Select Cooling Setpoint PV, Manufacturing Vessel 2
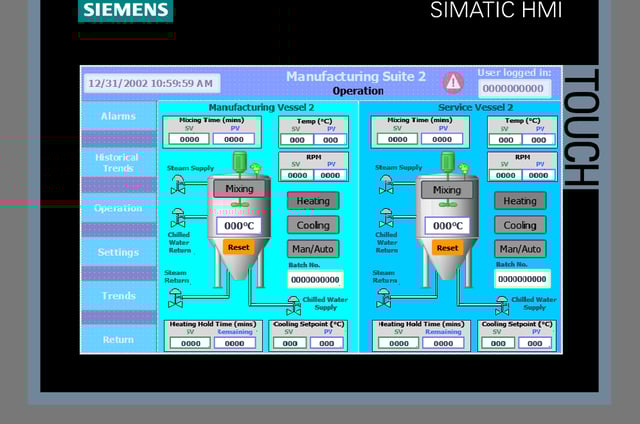Image resolution: width=640 pixels, height=424 pixels. pos(327,343)
